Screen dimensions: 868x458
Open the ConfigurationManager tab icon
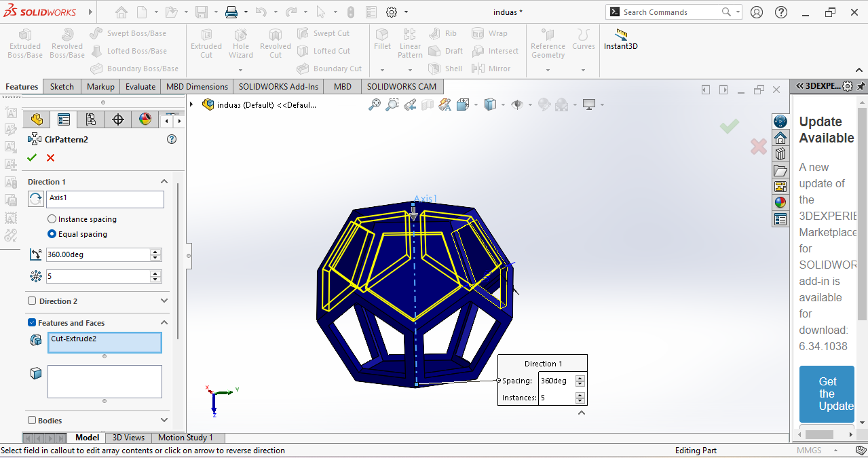[x=90, y=120]
